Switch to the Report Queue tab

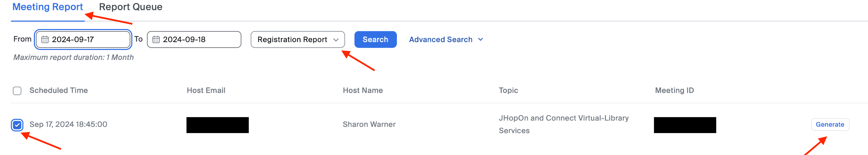click(130, 7)
